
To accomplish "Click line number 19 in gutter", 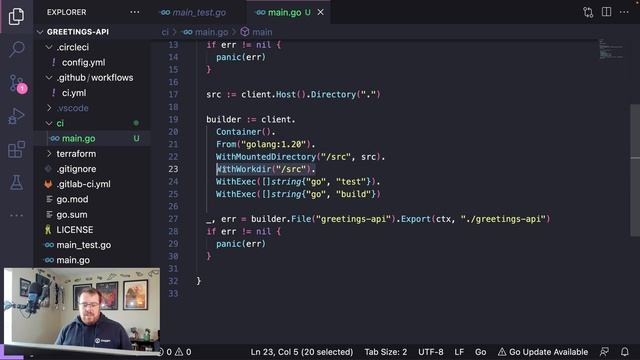I will coord(173,119).
